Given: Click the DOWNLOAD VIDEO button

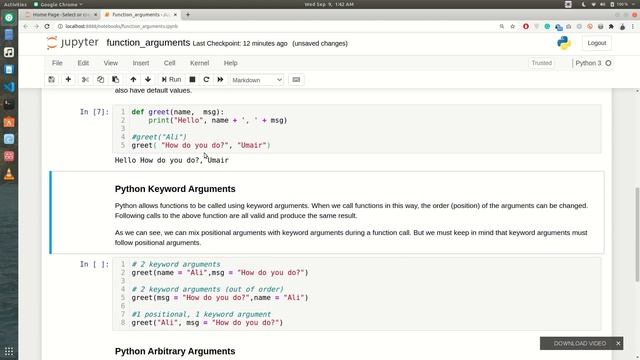Looking at the screenshot, I should coord(580,343).
